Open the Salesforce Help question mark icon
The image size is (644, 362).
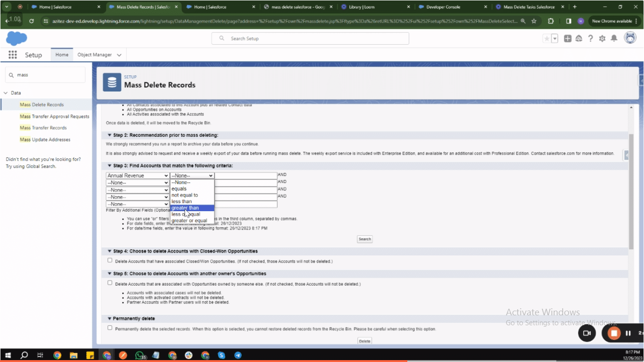pyautogui.click(x=590, y=39)
